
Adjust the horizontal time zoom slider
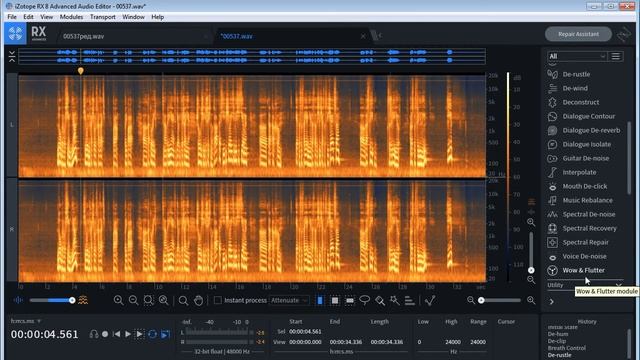[x=501, y=300]
